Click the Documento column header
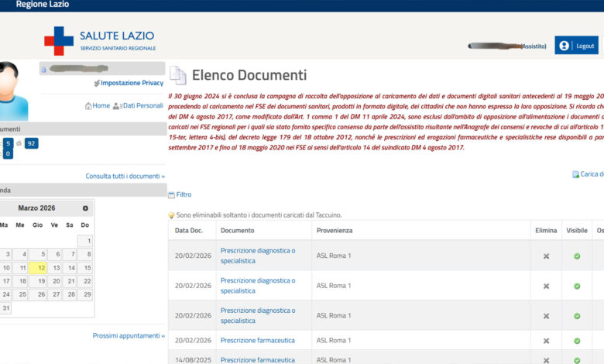The image size is (604, 364). pos(237,231)
